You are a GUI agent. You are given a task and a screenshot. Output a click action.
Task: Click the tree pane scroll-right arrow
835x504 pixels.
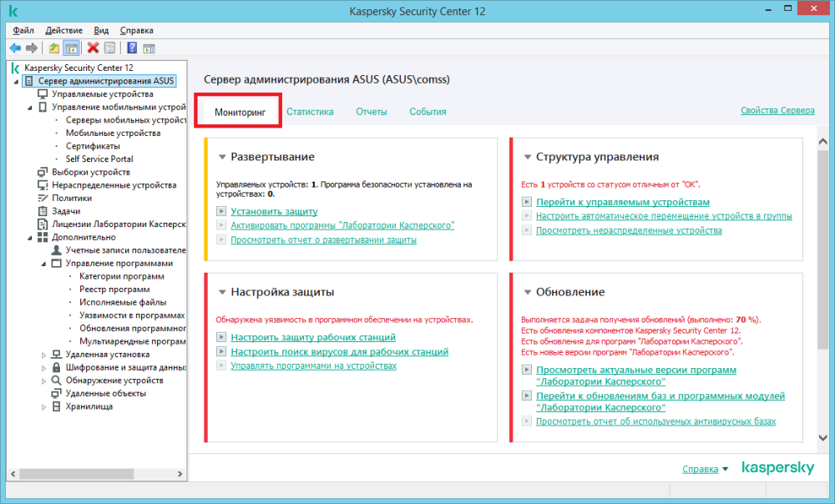(180, 474)
